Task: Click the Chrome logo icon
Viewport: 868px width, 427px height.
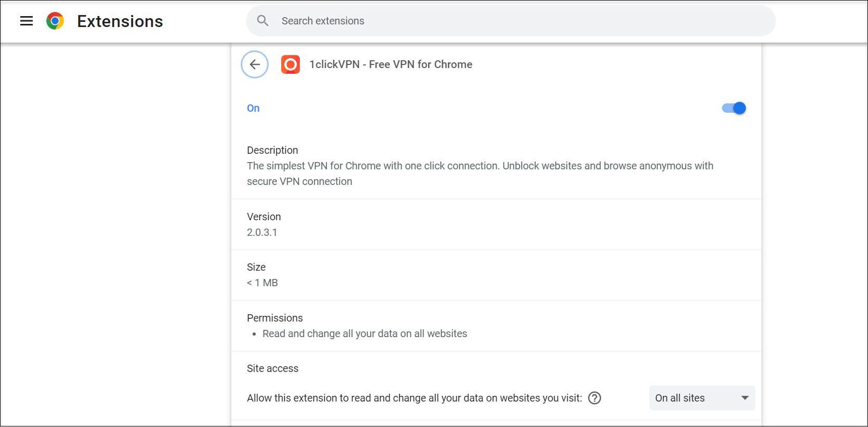Action: [55, 21]
